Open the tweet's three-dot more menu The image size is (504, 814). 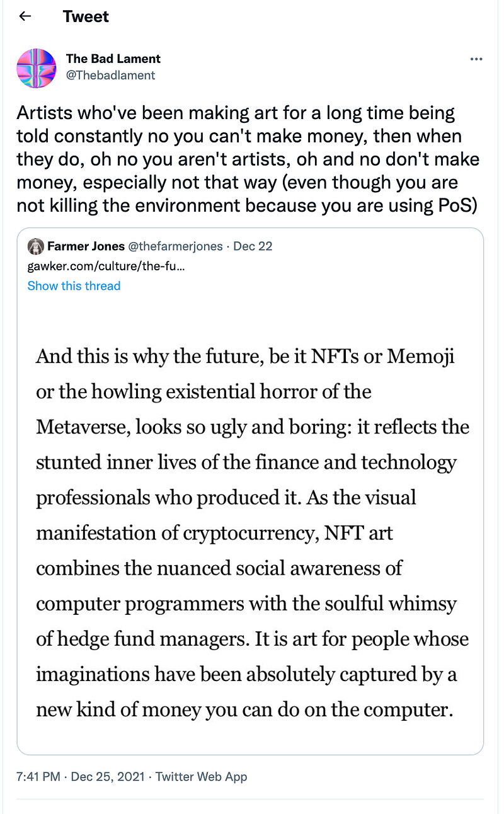coord(476,59)
